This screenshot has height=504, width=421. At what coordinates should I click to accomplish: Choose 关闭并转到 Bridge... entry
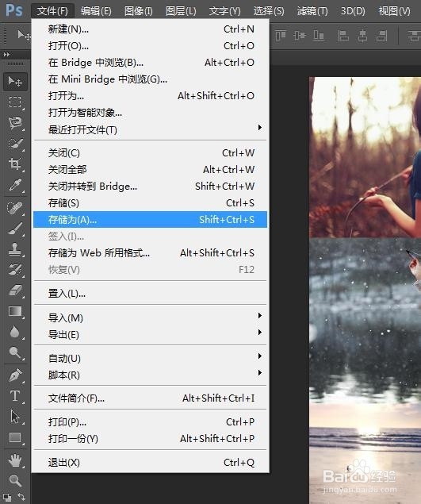coord(151,186)
